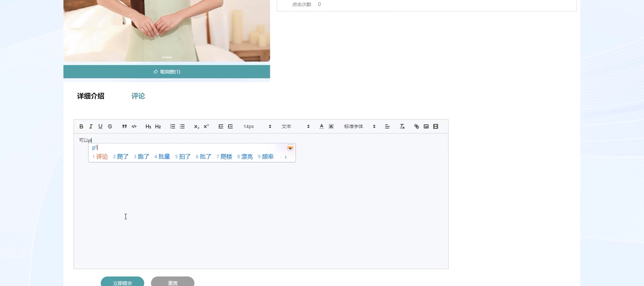Insert a hyperlink
Screen dimensions: 644x286
point(417,126)
